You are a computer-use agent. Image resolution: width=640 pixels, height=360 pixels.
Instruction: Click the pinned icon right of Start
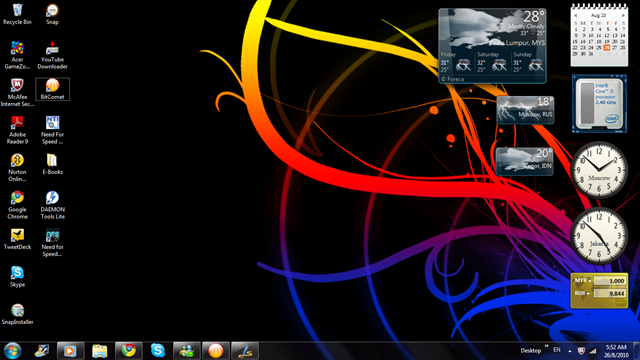(x=41, y=351)
